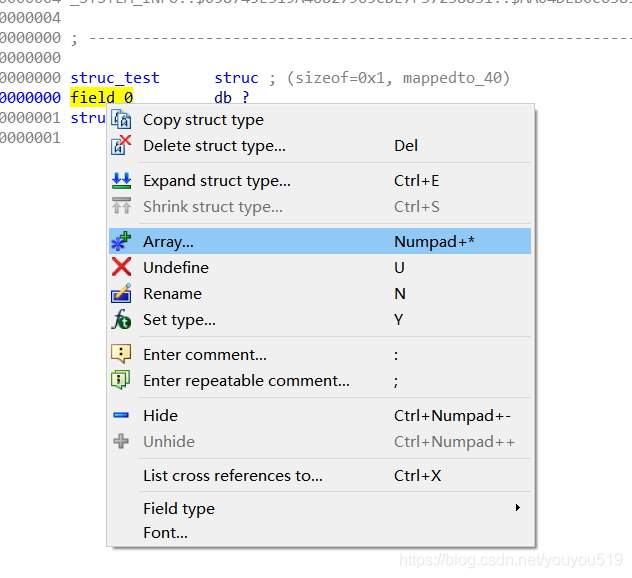
Task: Click the Delete struct type icon
Action: click(x=121, y=146)
